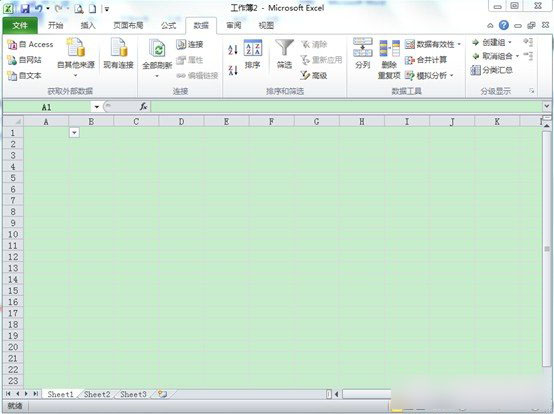Viewport: 554px width, 414px height.
Task: Import data with 自 Access icon
Action: pos(30,45)
